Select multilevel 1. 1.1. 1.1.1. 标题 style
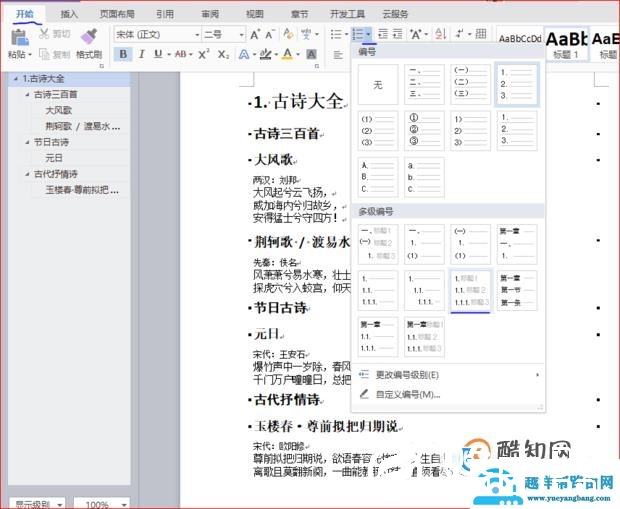This screenshot has width=620, height=509. [471, 290]
